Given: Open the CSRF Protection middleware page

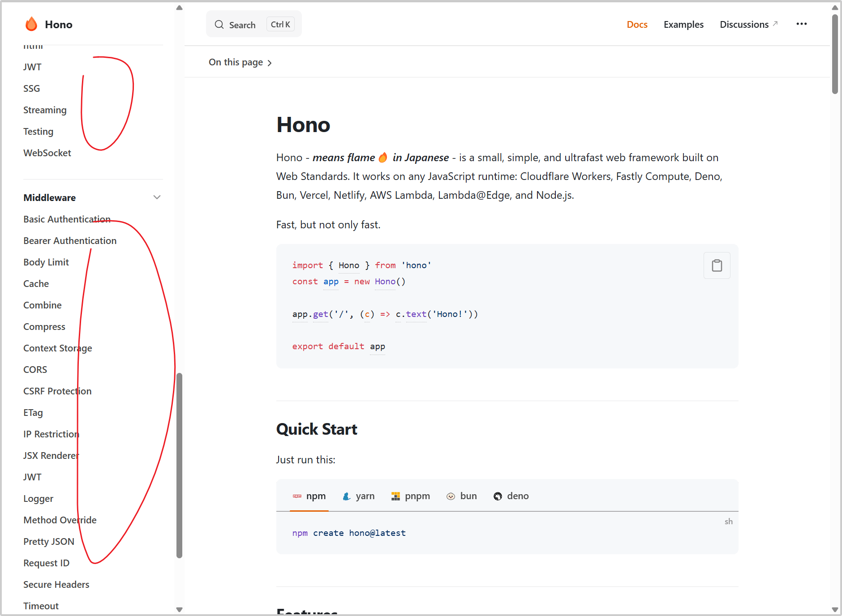Looking at the screenshot, I should 57,391.
